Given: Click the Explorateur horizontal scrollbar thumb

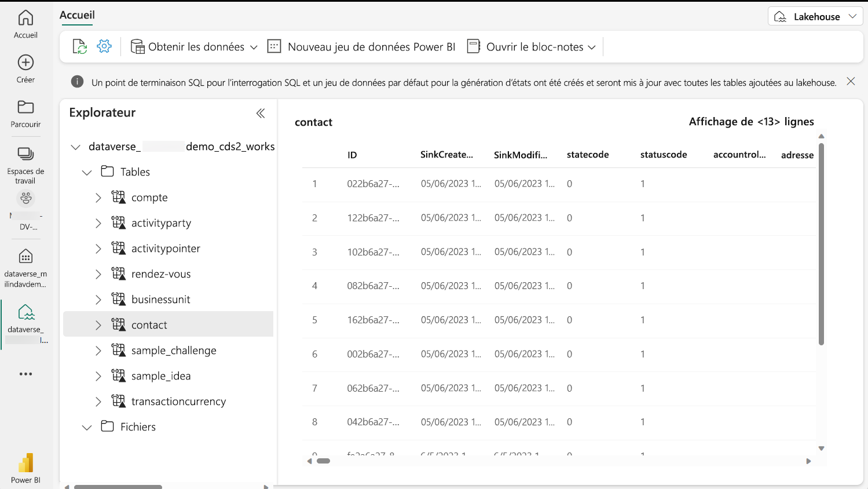Looking at the screenshot, I should coord(118,487).
